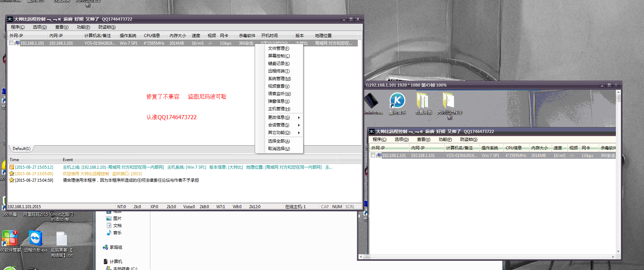
Task: Select 文档 library in Explorer sidebar
Action: [114, 226]
